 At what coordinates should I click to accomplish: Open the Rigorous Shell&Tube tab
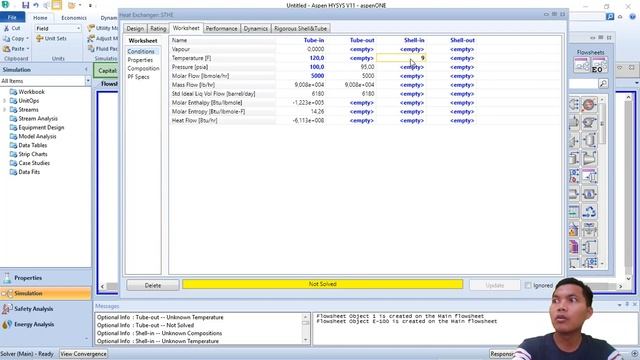click(x=300, y=29)
